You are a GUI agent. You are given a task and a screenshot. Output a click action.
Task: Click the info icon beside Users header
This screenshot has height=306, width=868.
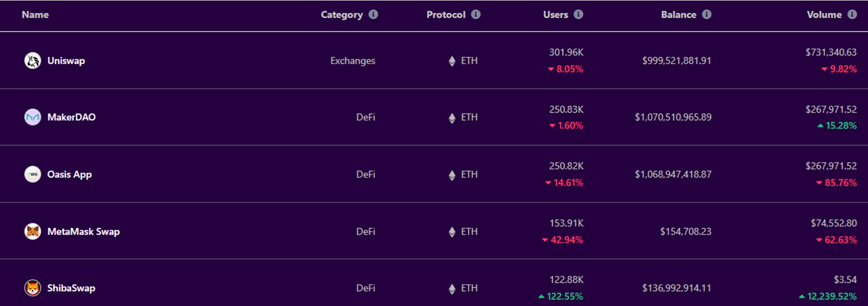[x=578, y=15]
